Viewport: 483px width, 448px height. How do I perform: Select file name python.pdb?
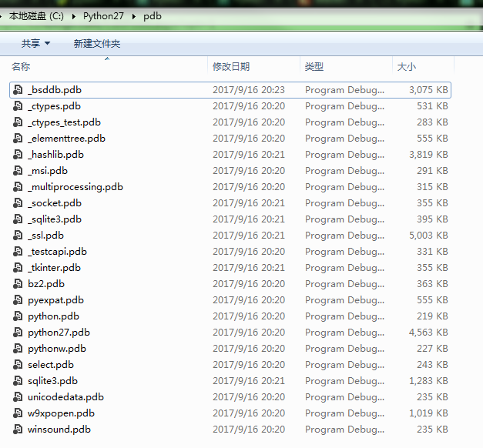(54, 316)
